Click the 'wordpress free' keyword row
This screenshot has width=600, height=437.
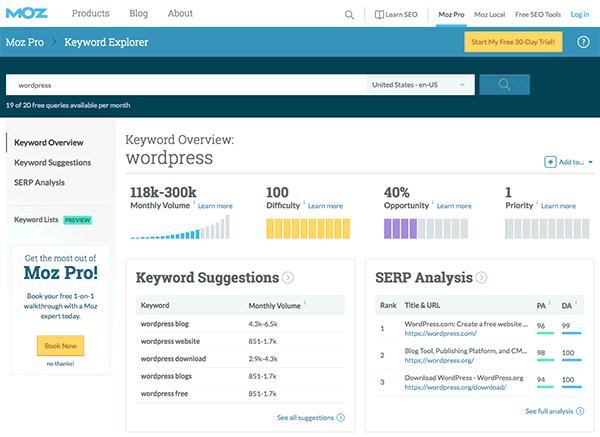tap(240, 393)
